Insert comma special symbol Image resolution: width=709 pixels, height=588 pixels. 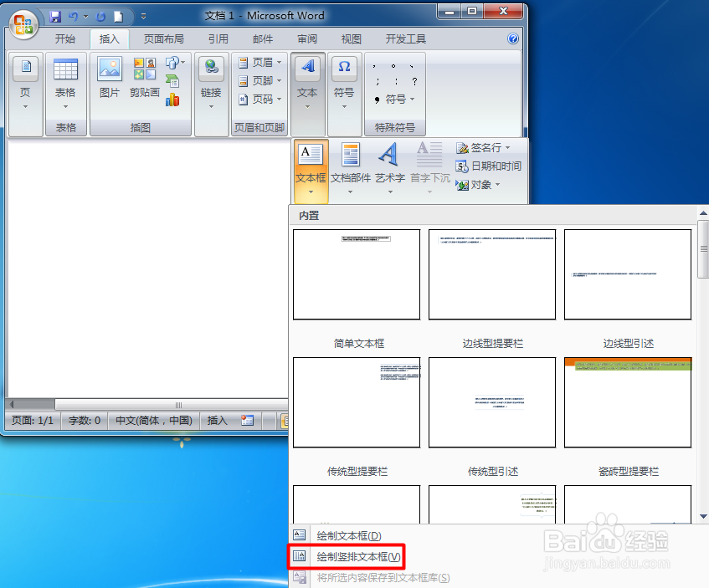coord(374,66)
